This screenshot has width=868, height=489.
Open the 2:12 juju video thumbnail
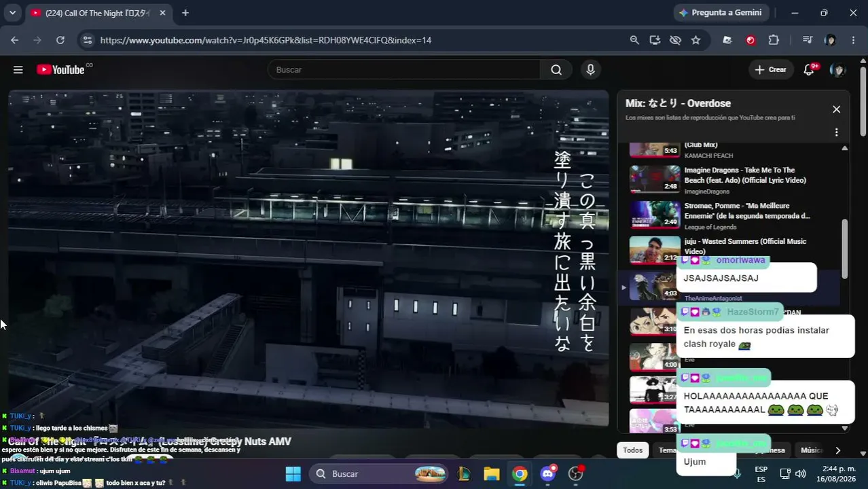tap(655, 250)
